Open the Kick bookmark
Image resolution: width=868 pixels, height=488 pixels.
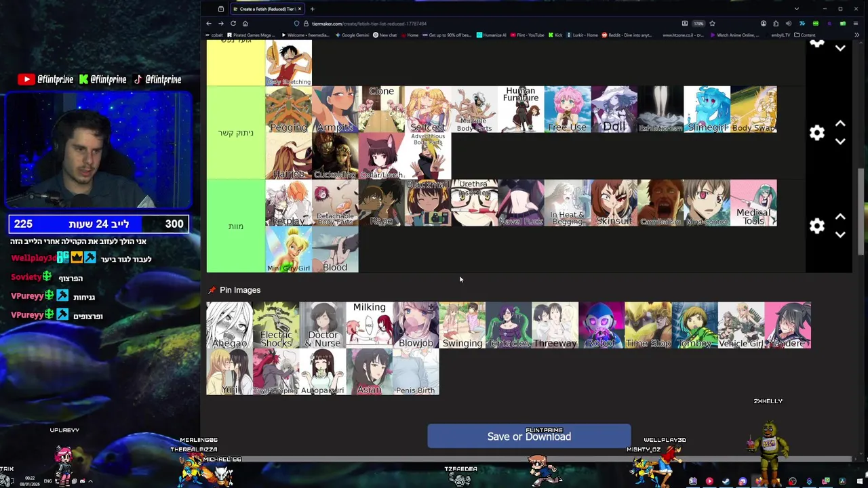tap(555, 35)
